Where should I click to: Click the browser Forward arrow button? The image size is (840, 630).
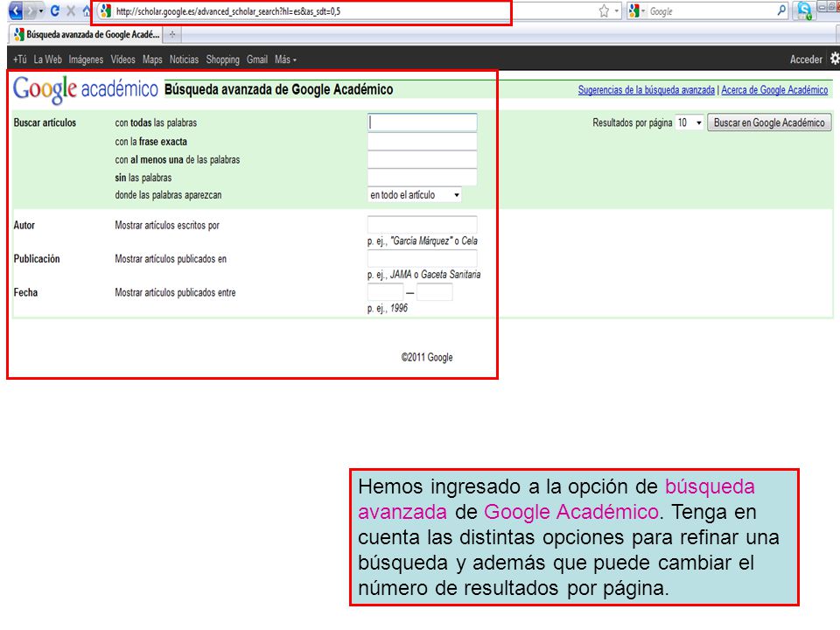31,10
